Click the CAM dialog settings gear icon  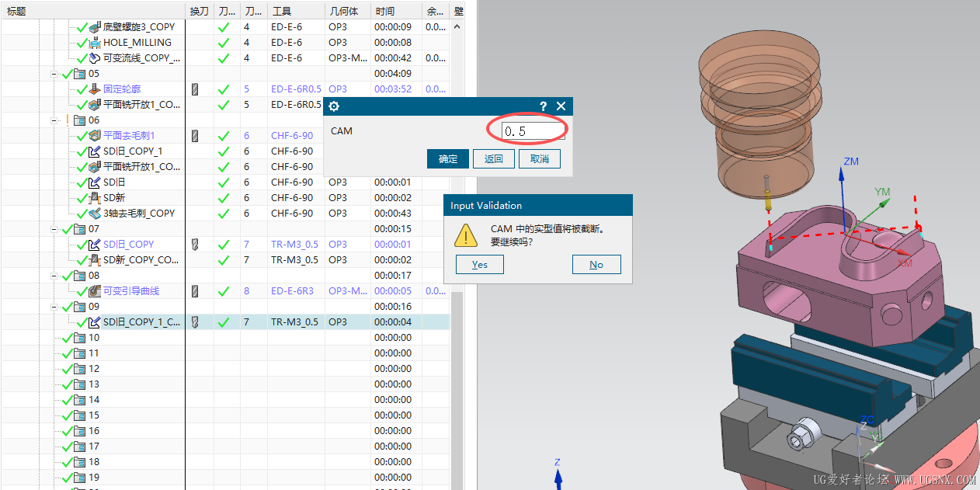pyautogui.click(x=334, y=106)
